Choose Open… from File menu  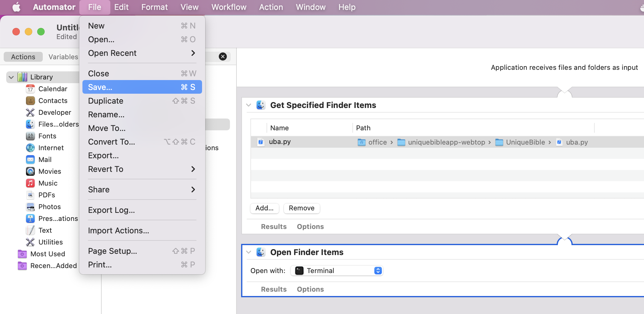[142, 39]
